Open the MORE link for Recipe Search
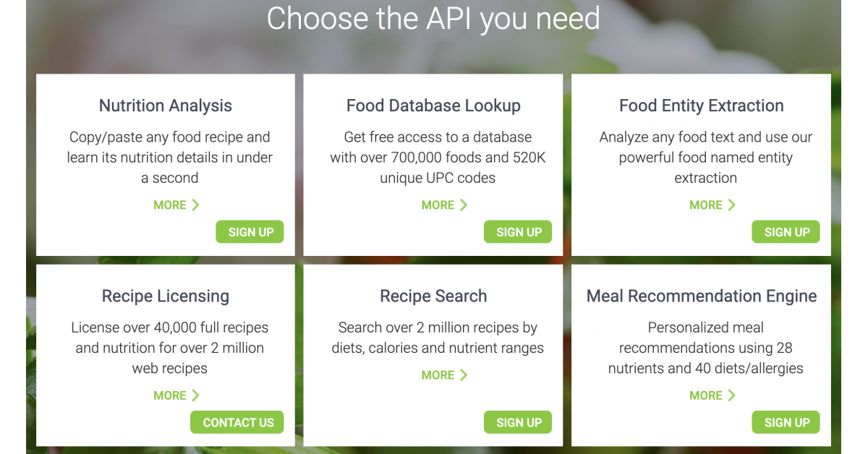 tap(438, 375)
